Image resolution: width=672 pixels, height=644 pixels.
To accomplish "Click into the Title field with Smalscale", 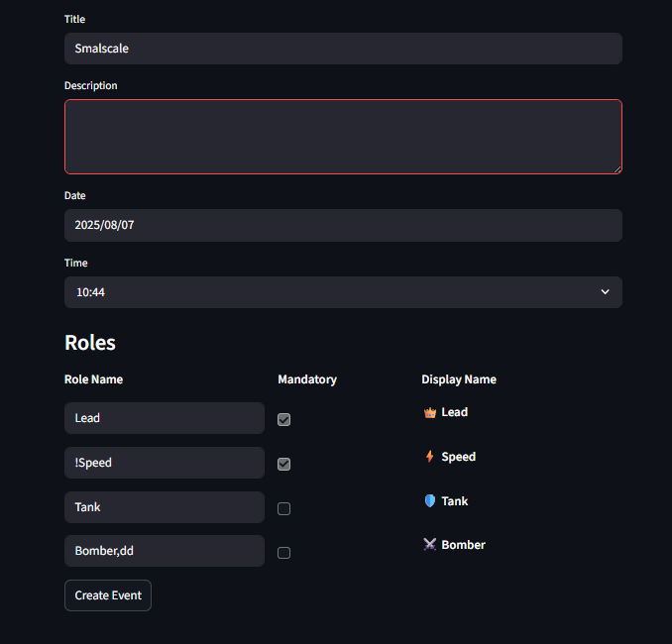I will [x=343, y=49].
